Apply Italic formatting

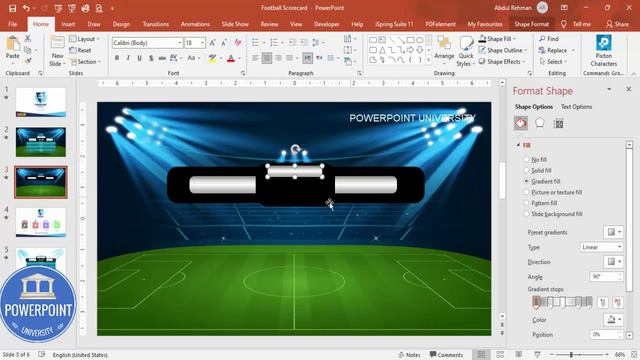coord(128,58)
